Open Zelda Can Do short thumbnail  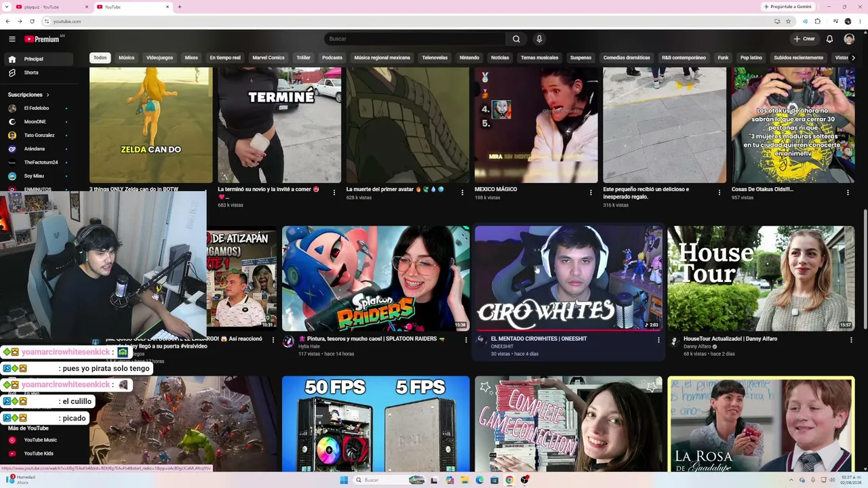point(151,125)
